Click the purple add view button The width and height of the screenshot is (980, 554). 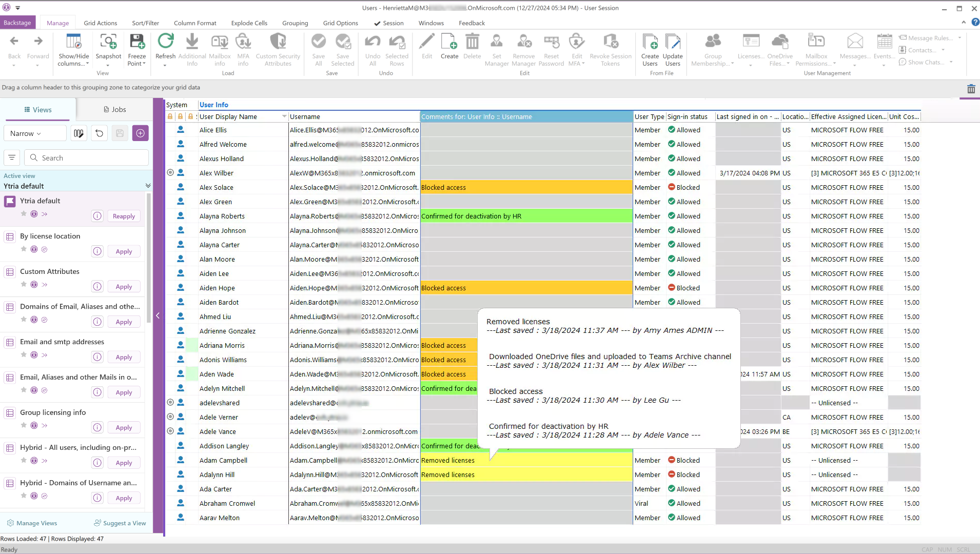pos(140,133)
